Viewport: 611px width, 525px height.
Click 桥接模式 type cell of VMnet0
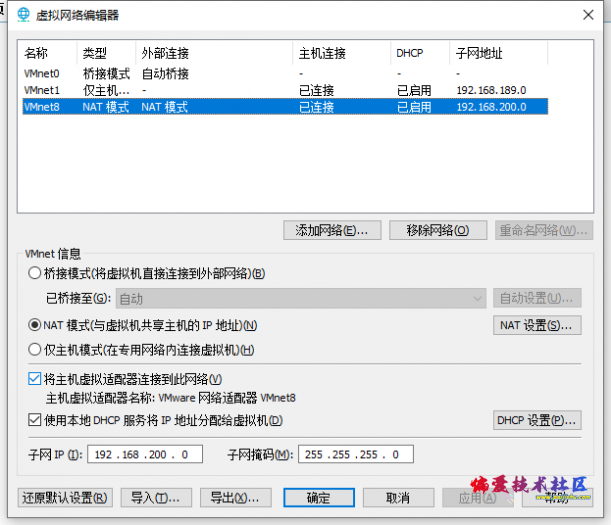[x=106, y=73]
